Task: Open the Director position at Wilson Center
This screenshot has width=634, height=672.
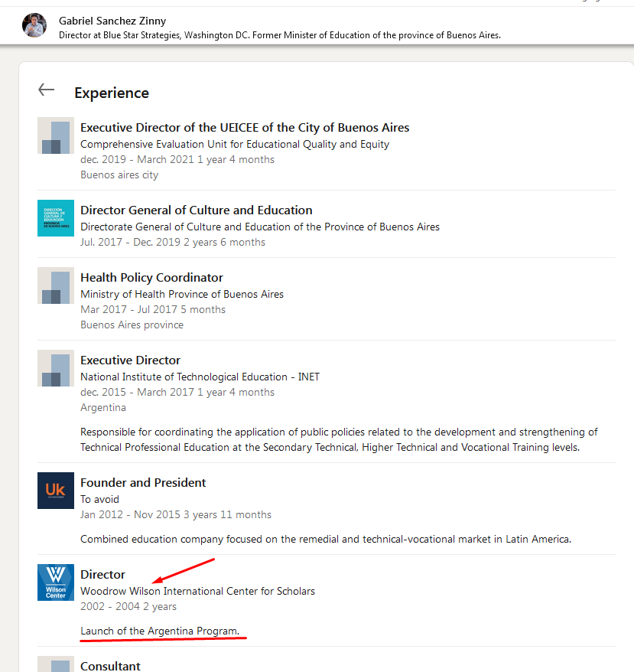Action: [x=102, y=575]
